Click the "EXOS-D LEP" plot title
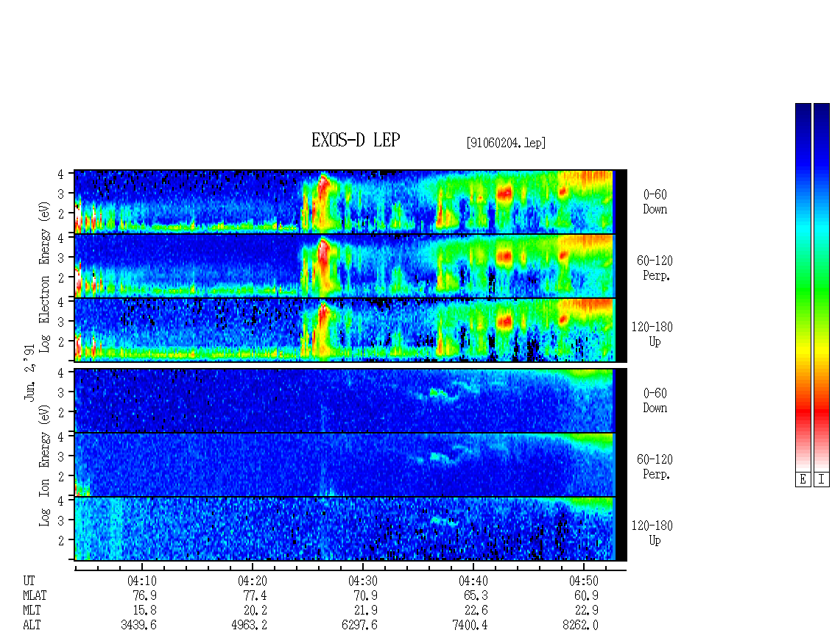832x644 pixels. 356,141
